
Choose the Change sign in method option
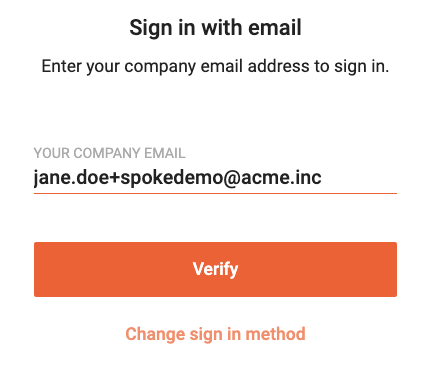[215, 334]
